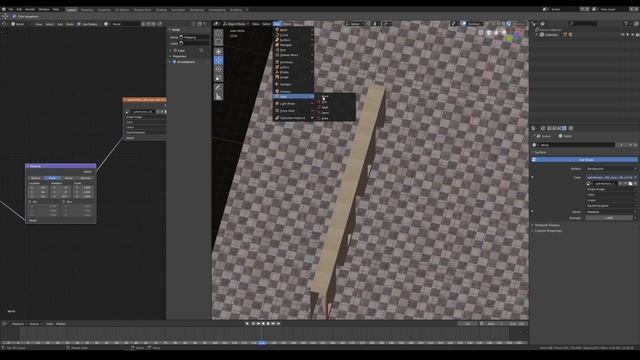This screenshot has width=640, height=360.
Task: Choose Mesh in the Add menu
Action: [x=293, y=30]
